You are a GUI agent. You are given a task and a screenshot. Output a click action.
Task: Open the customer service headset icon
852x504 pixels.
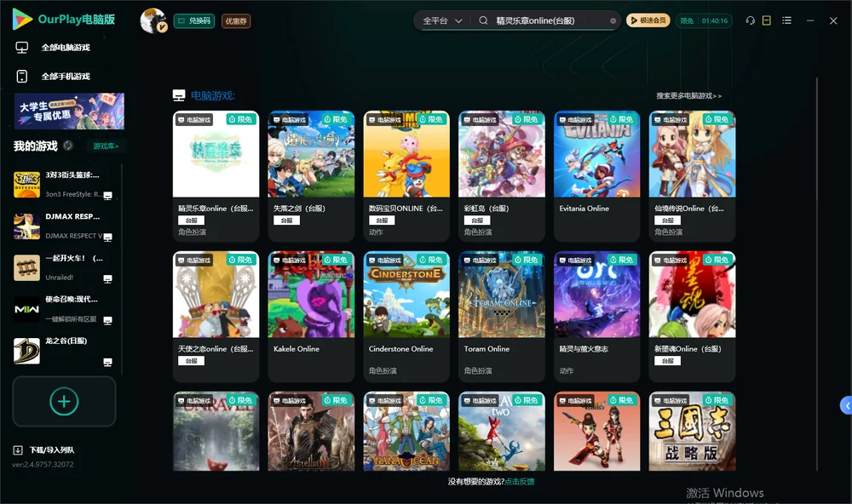750,20
